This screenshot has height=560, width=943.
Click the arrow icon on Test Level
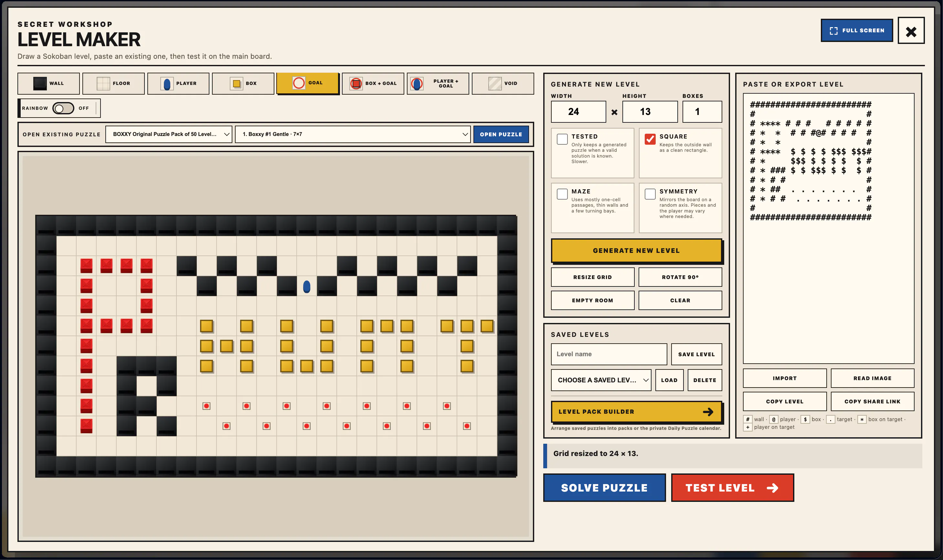point(772,488)
